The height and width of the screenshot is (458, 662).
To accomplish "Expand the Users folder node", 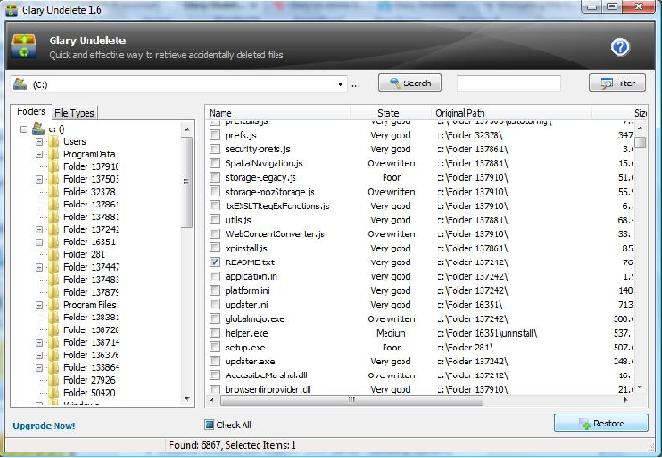I will tap(39, 142).
